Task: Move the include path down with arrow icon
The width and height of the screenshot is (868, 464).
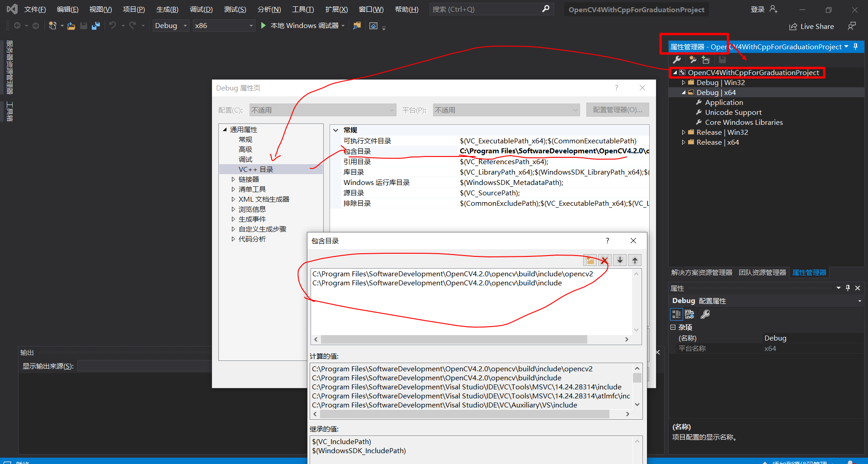Action: (x=620, y=260)
